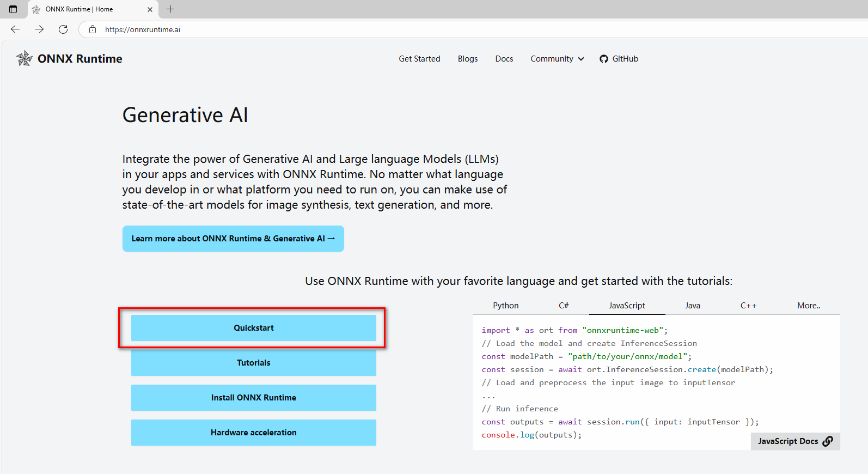Open the Get Started nav link
This screenshot has height=474, width=868.
tap(419, 59)
